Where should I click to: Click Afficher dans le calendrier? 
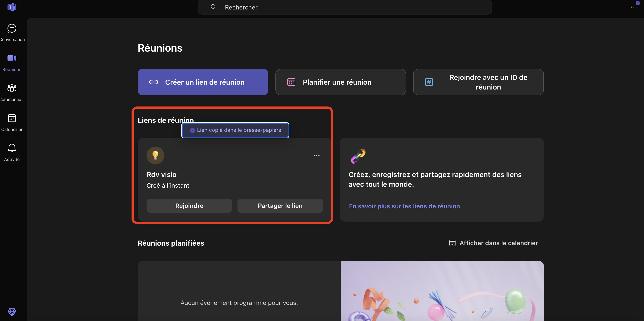pyautogui.click(x=493, y=243)
